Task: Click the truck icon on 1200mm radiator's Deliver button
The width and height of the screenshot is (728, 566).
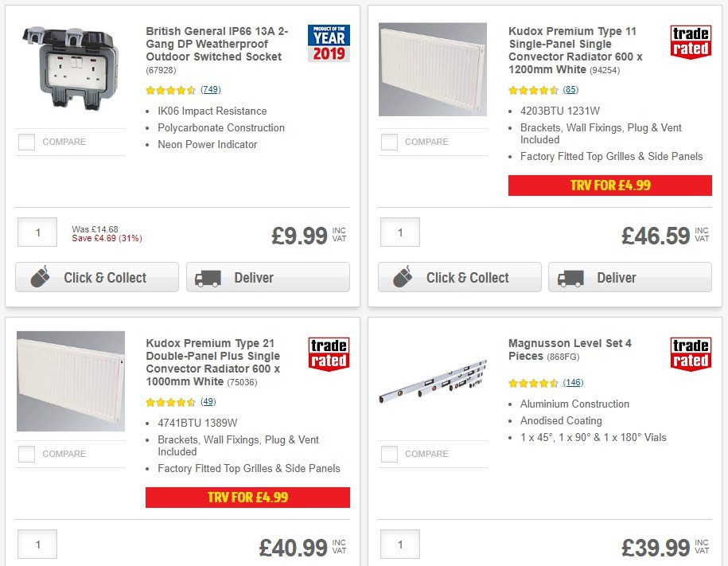Action: 570,278
